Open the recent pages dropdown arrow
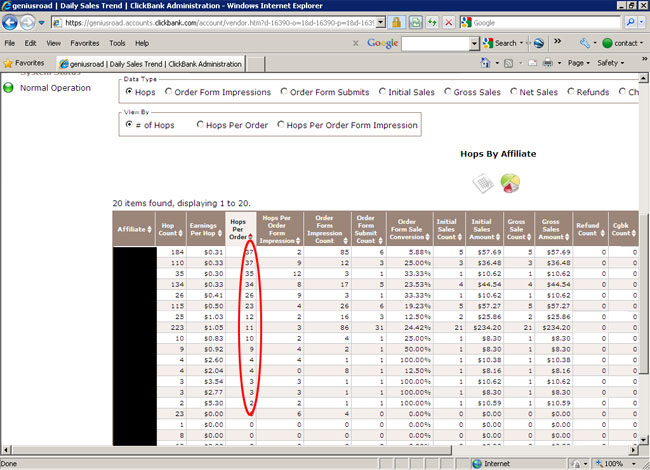The image size is (650, 470). pyautogui.click(x=41, y=23)
